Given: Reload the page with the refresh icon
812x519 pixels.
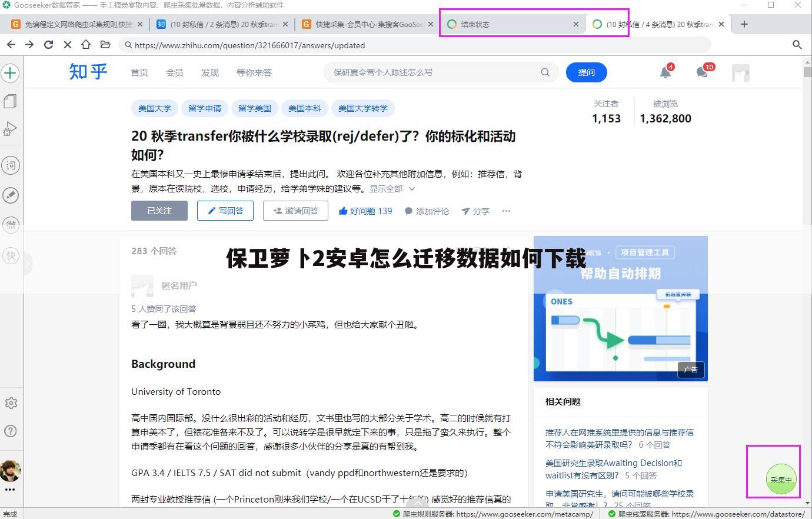Looking at the screenshot, I should (49, 45).
